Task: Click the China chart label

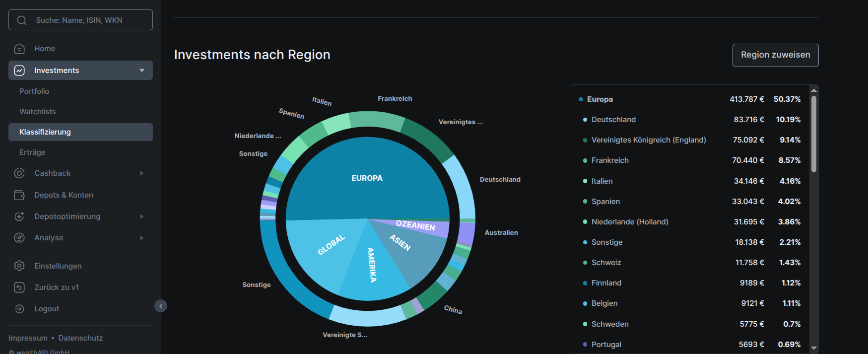Action: (x=453, y=310)
